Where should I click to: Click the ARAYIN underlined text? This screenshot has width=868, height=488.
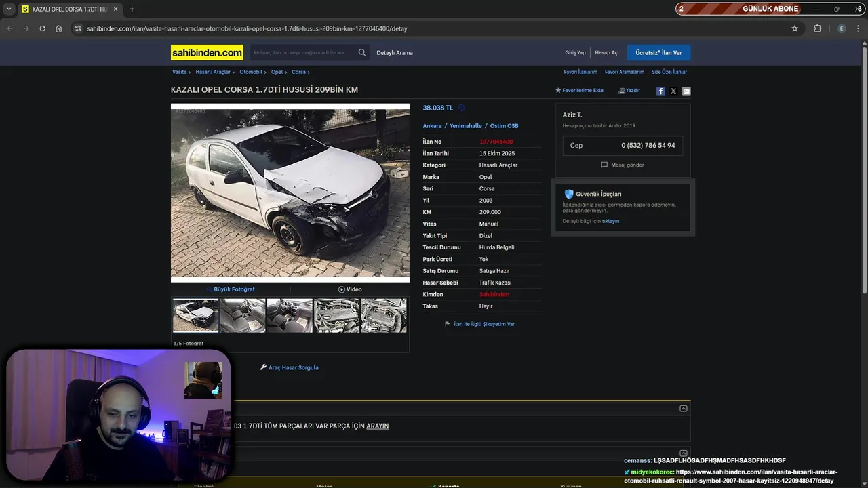coord(377,426)
